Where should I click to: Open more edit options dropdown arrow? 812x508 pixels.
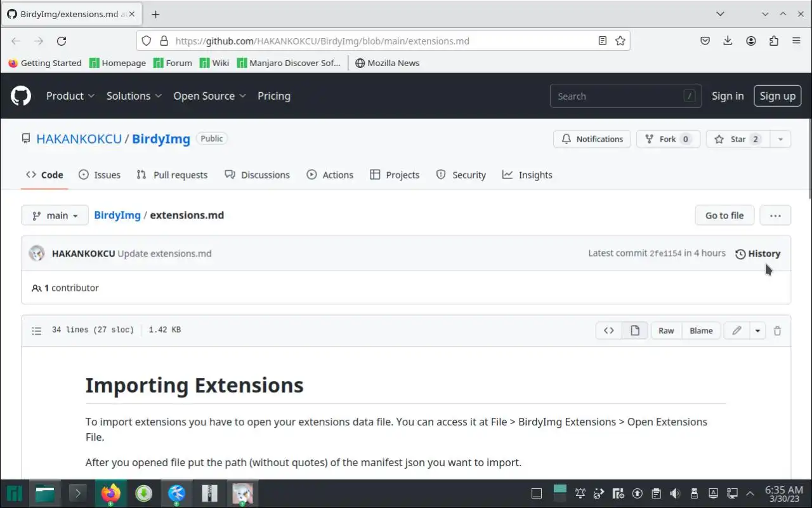pos(757,330)
